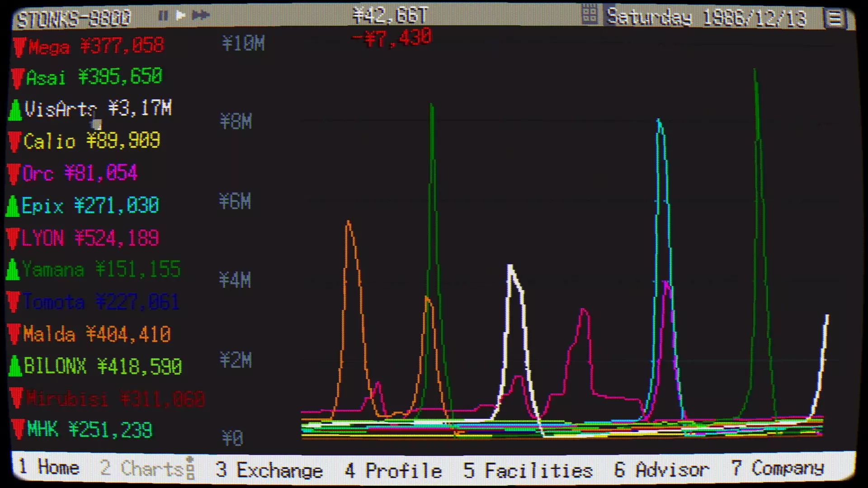
Task: Open options dots next to Charts tab
Action: pyautogui.click(x=190, y=468)
